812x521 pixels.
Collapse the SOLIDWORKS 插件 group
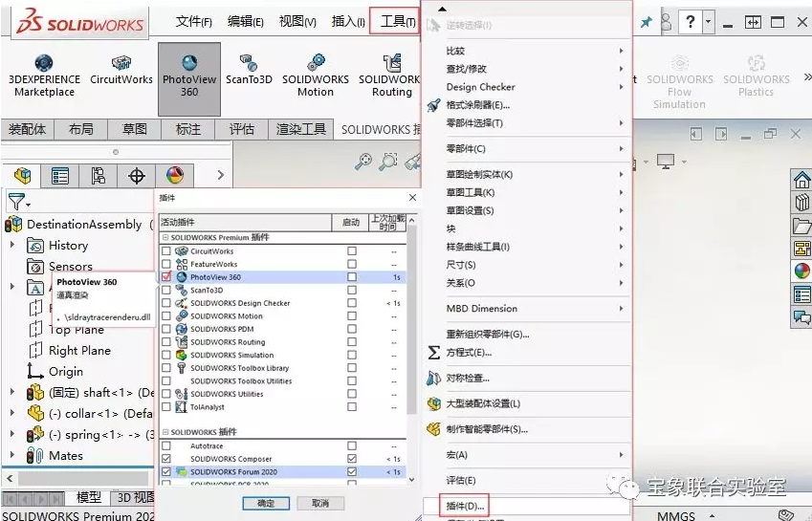coord(165,432)
